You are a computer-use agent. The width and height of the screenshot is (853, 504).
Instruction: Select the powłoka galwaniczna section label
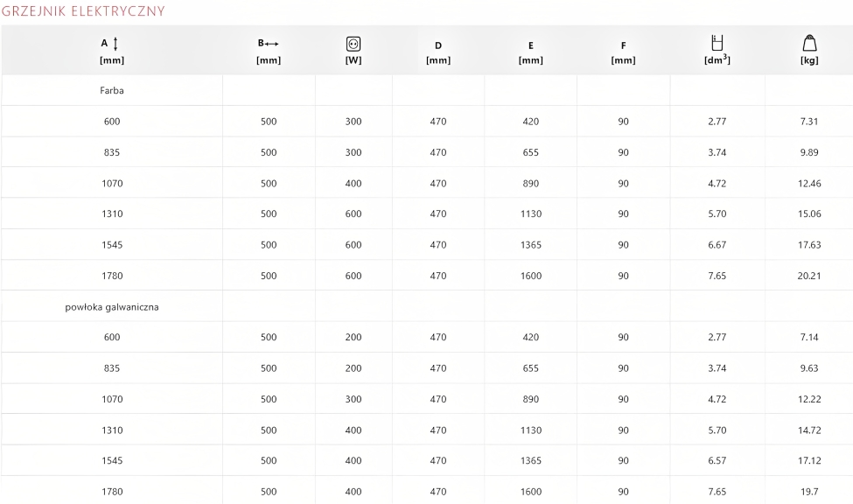click(x=112, y=306)
